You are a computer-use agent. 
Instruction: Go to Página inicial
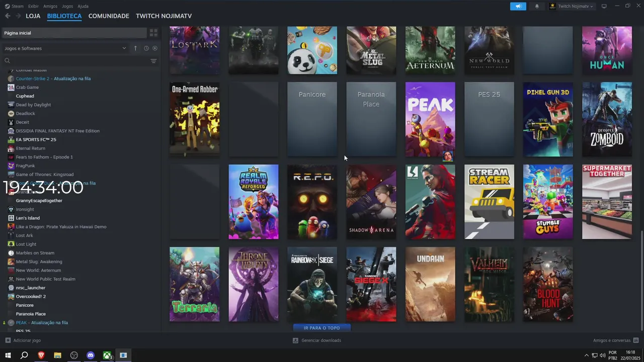pyautogui.click(x=74, y=33)
